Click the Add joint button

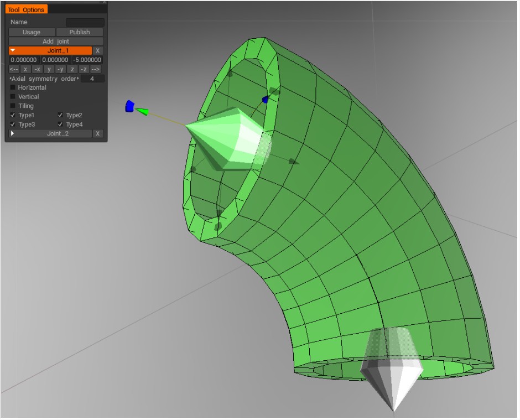click(56, 42)
